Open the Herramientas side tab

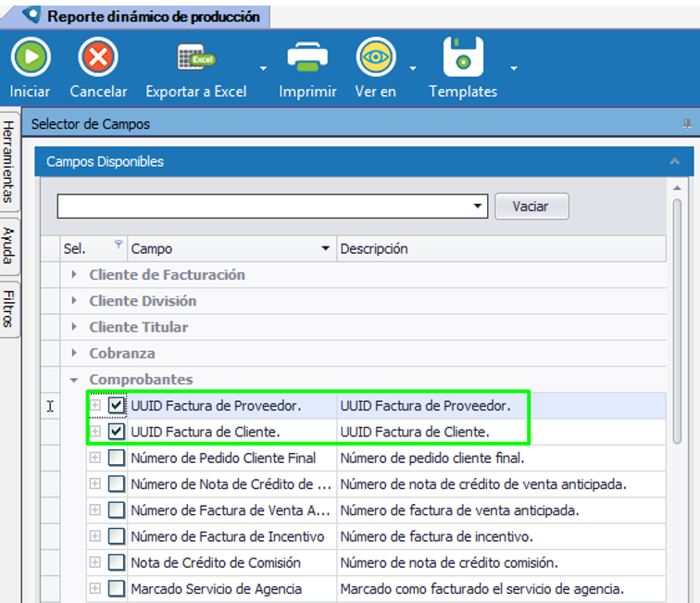pyautogui.click(x=8, y=159)
